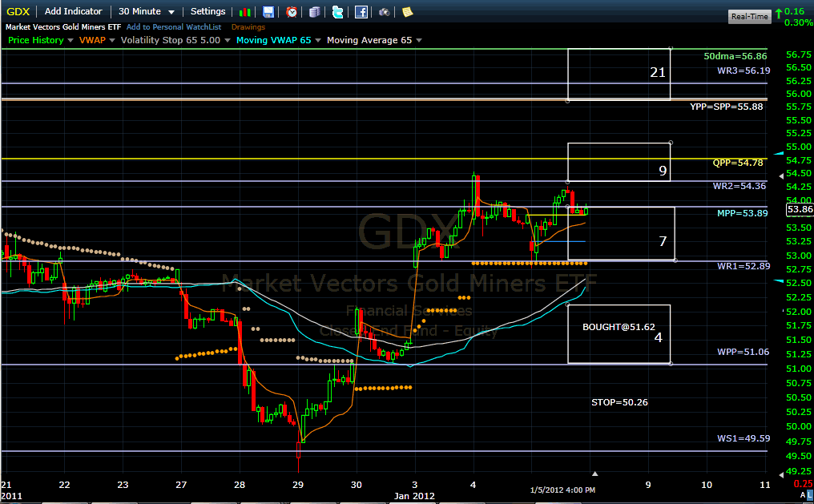
Task: Select the WPP=51.06 label
Action: [743, 352]
